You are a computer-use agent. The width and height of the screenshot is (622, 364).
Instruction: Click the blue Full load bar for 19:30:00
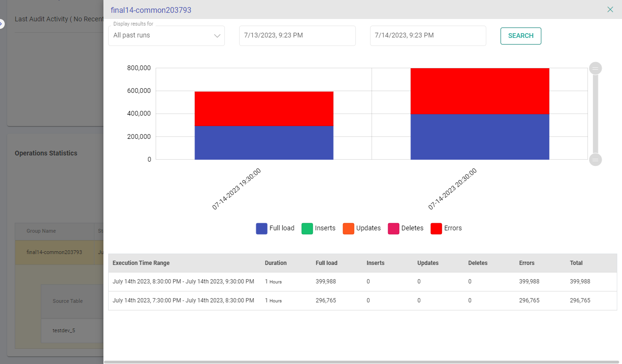click(264, 143)
